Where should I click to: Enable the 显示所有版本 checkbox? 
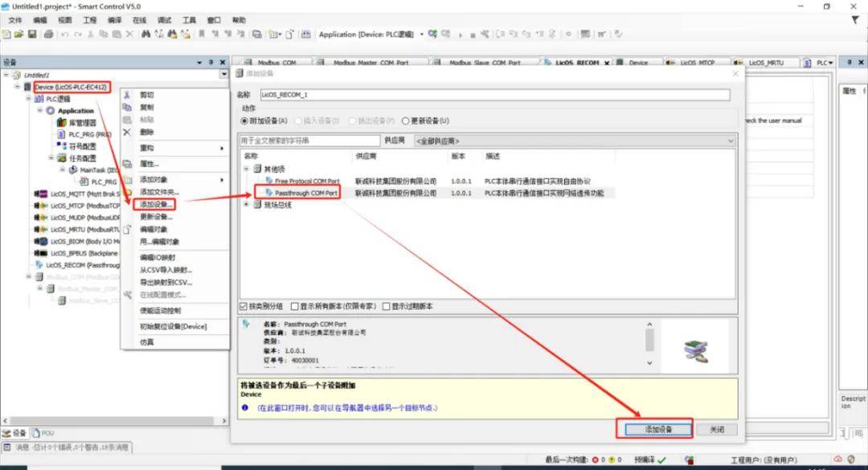294,306
